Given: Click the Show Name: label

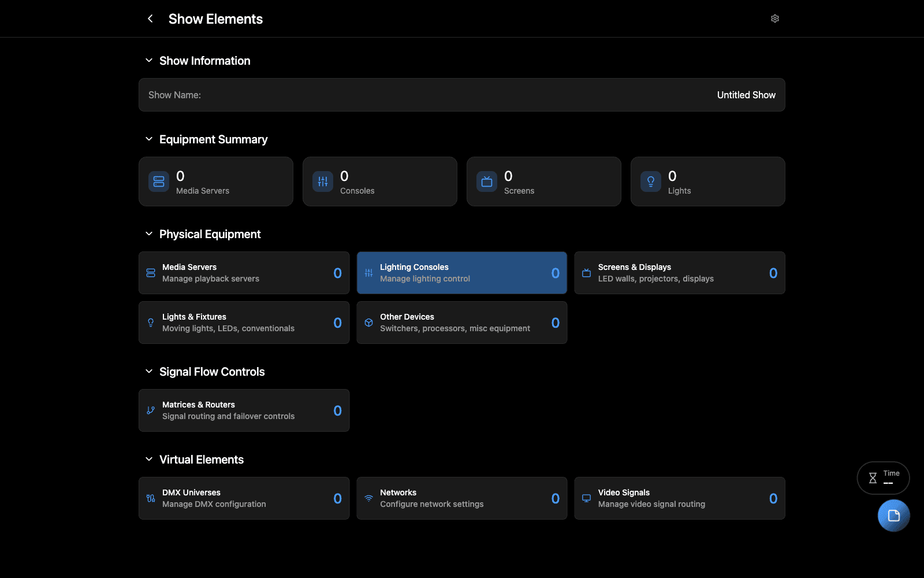Looking at the screenshot, I should pyautogui.click(x=174, y=95).
